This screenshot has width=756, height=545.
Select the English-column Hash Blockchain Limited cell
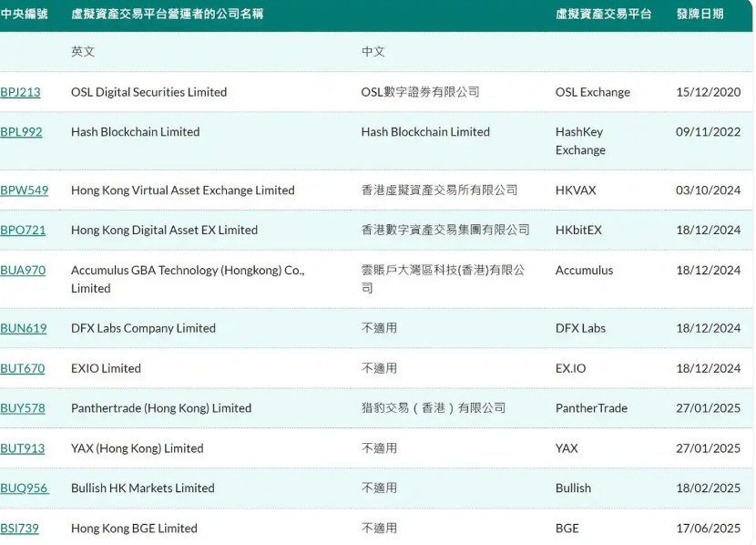(136, 132)
